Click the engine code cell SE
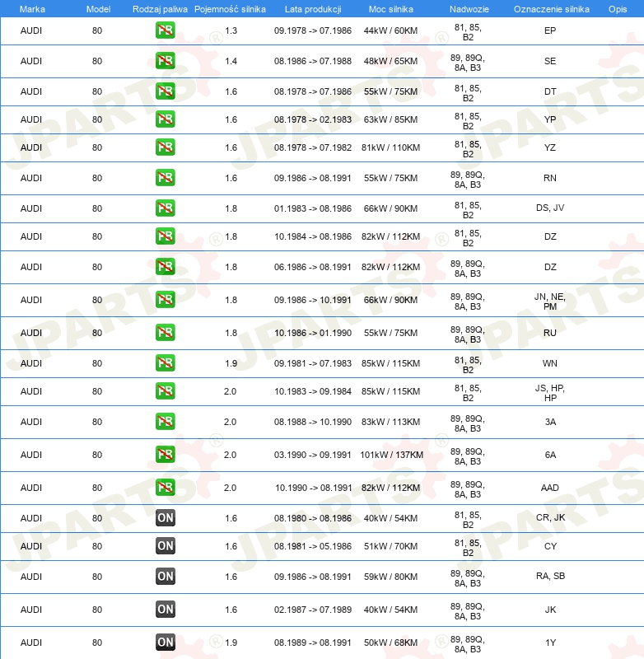644x659 pixels. (x=550, y=61)
